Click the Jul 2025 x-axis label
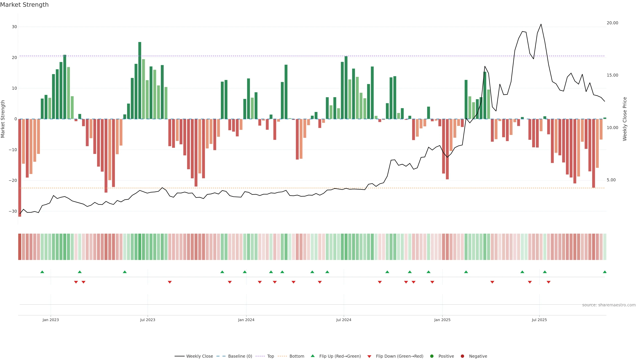Viewport: 644px width, 362px height. click(x=539, y=320)
